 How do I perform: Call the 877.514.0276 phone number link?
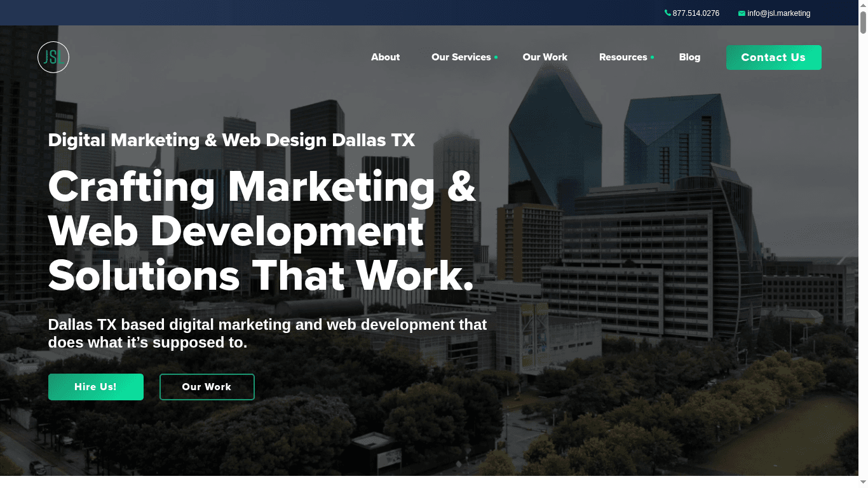[x=696, y=13]
